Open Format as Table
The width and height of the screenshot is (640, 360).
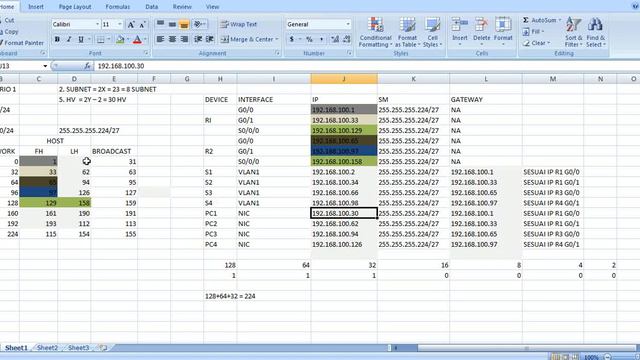(407, 32)
